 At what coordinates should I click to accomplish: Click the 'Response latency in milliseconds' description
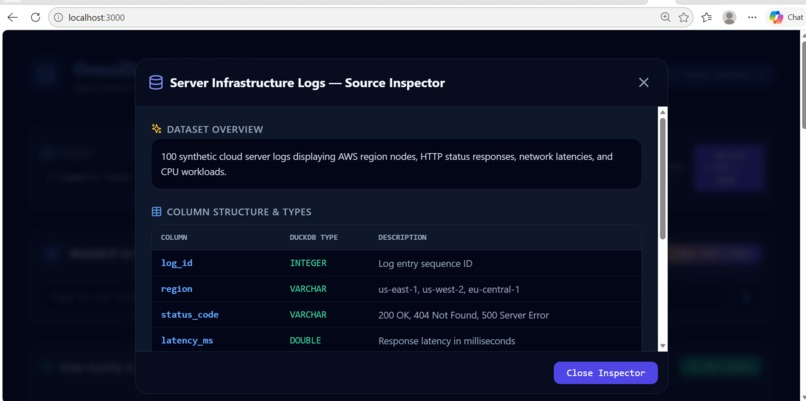(x=447, y=341)
